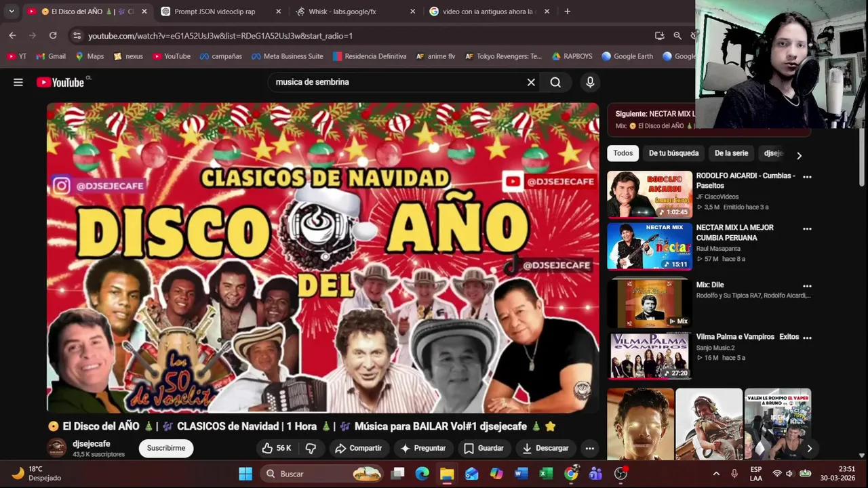Open the Preguntar AI button
This screenshot has width=868, height=488.
(x=423, y=448)
